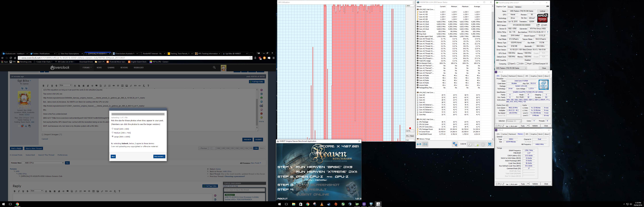Open Tools dropdown arrow in lower CPU-Z
The image size is (644, 207).
(x=528, y=184)
